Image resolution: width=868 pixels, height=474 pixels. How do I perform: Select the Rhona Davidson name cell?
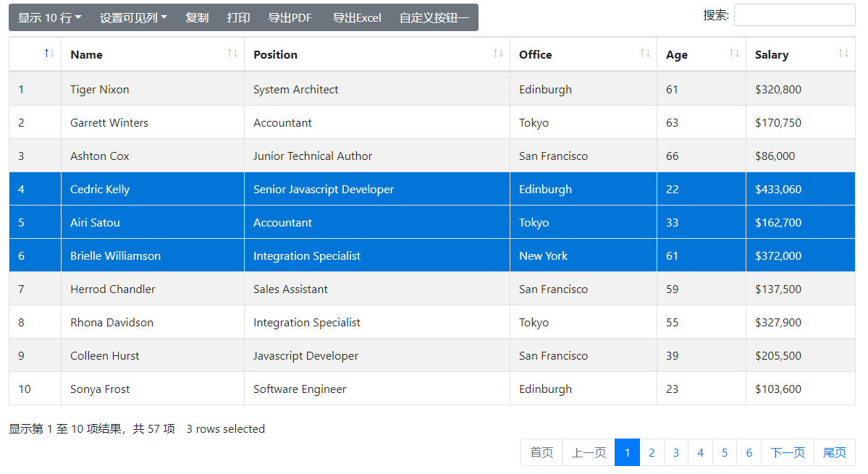point(152,322)
